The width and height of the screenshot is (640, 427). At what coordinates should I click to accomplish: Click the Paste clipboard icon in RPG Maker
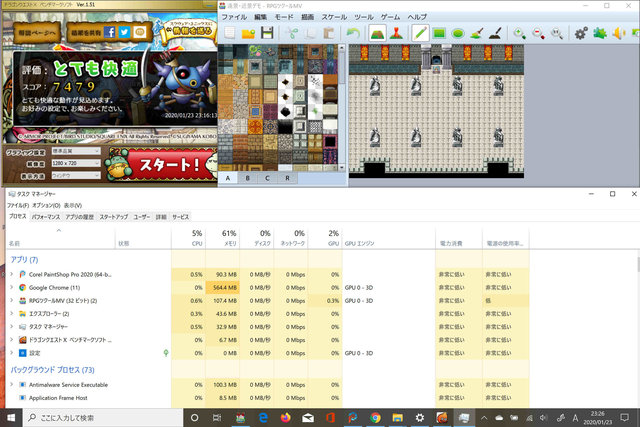click(329, 33)
